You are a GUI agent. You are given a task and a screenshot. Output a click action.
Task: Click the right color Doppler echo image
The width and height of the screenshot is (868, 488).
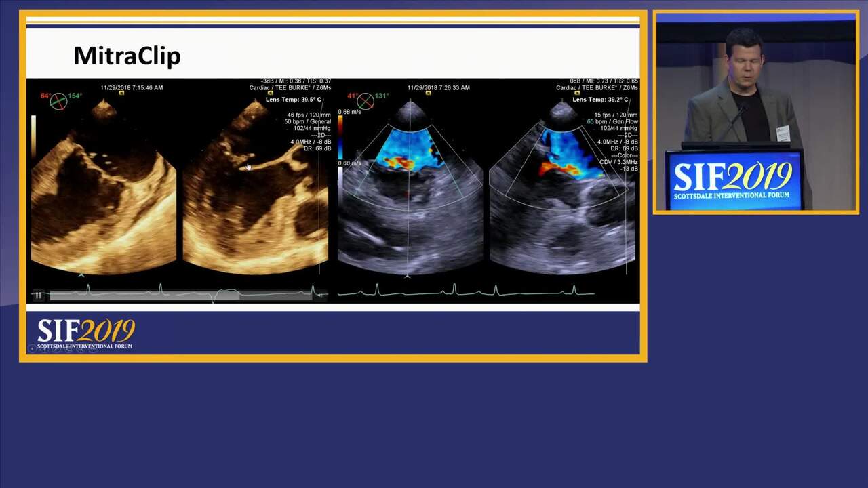pyautogui.click(x=561, y=186)
